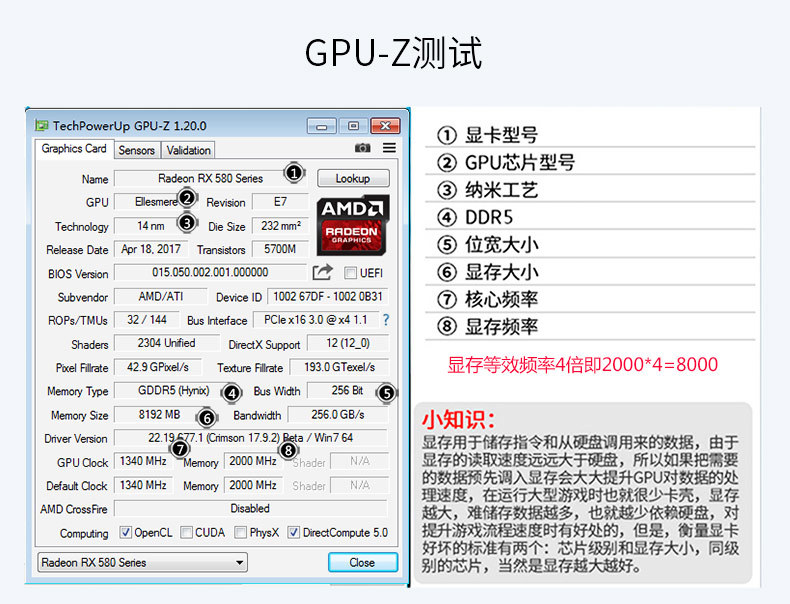
Task: Click the Bandwidth value 256.0 GB/s
Action: [338, 414]
